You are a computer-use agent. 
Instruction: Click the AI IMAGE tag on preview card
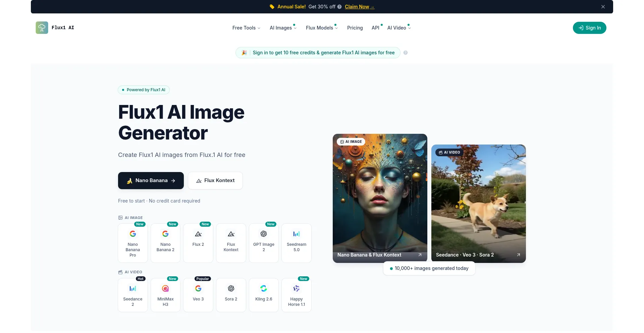coord(351,142)
